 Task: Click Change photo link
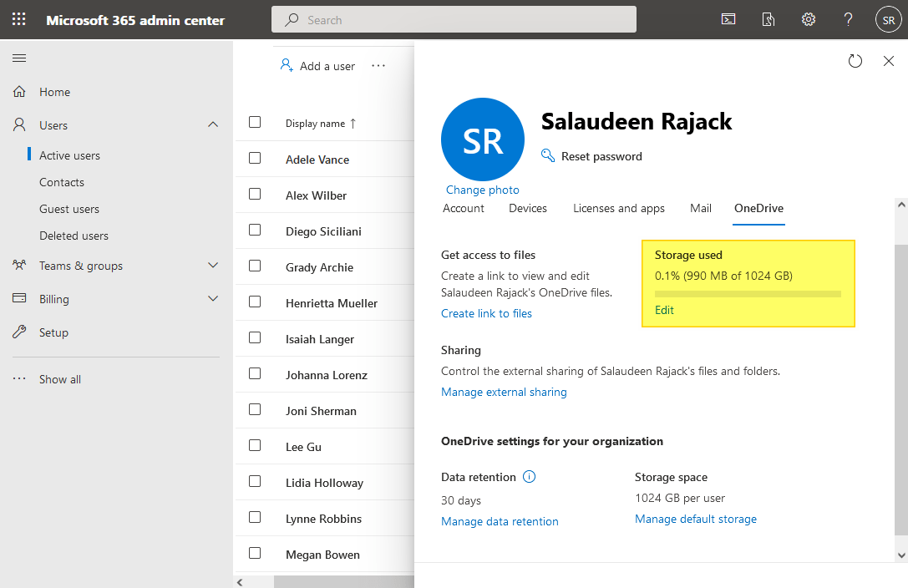482,190
